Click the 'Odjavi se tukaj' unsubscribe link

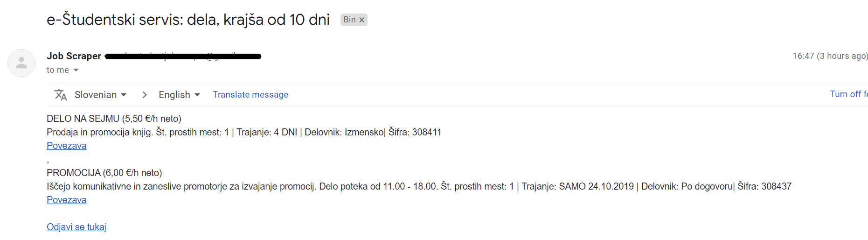tap(76, 227)
